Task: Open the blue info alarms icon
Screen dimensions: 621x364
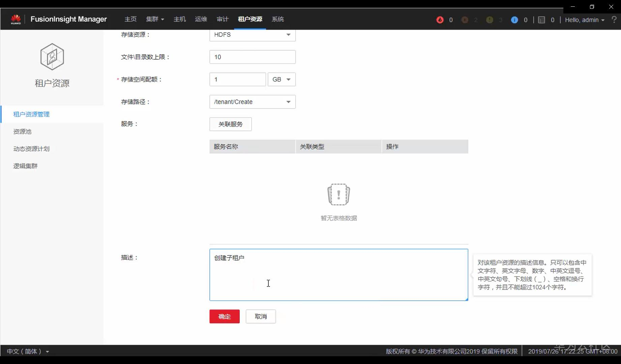Action: pyautogui.click(x=514, y=20)
